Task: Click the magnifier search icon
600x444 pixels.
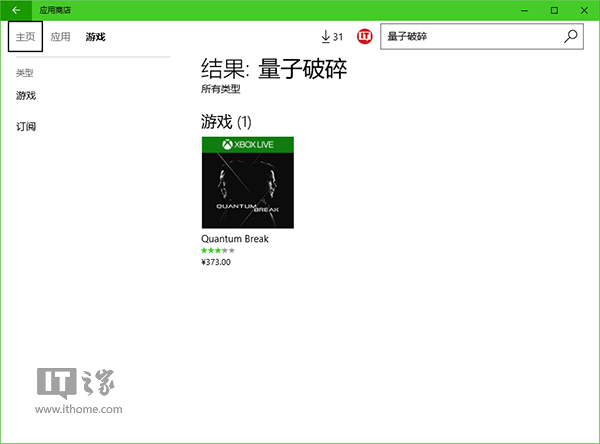Action: 571,37
